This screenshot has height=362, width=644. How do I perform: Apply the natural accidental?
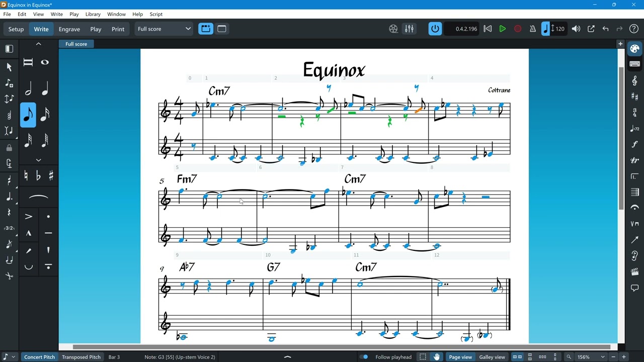coord(26,175)
